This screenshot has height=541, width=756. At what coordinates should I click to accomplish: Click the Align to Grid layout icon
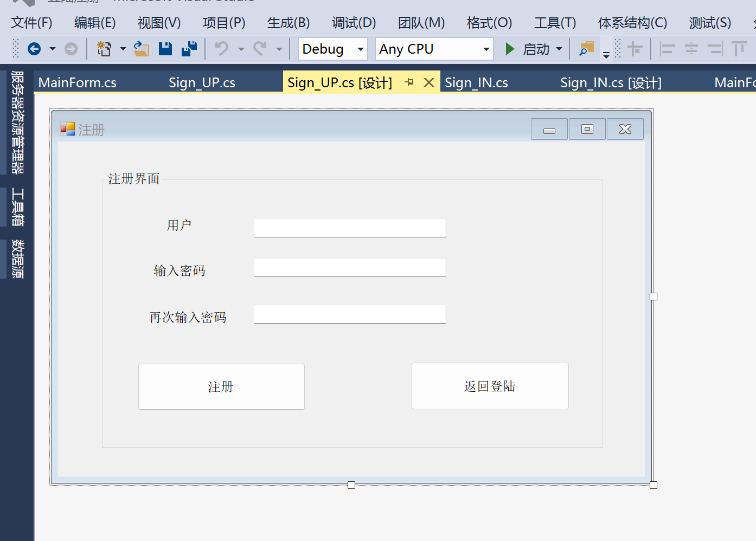pos(635,49)
